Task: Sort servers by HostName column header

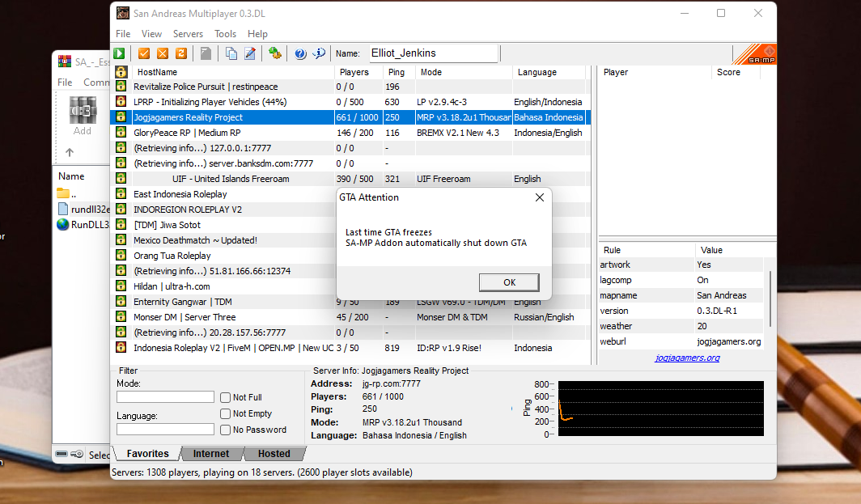Action: 233,72
